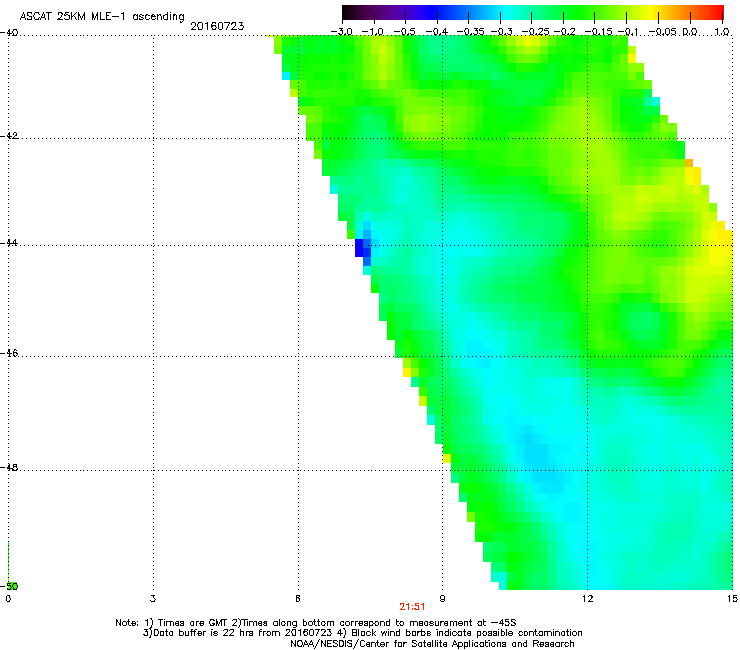Click the red timestamp '21:51'
The width and height of the screenshot is (740, 650).
[x=412, y=607]
